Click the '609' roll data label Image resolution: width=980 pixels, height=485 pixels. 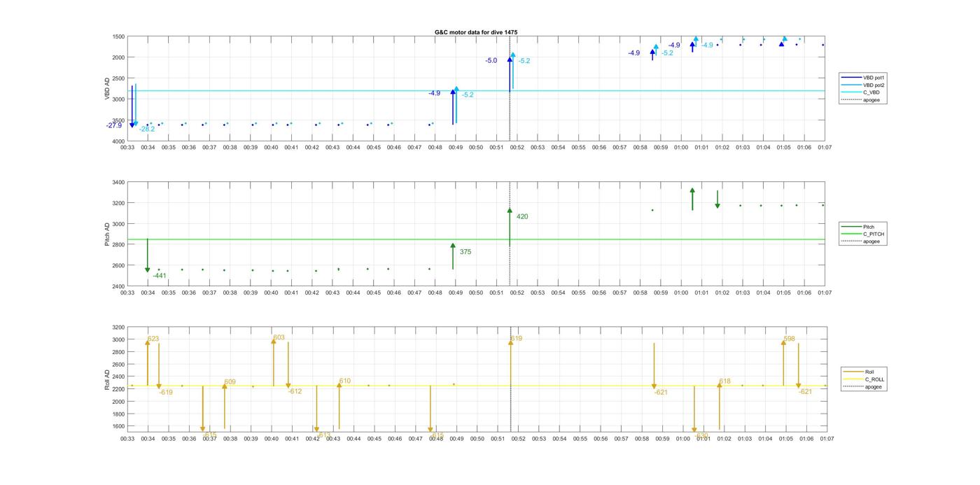[x=230, y=383]
